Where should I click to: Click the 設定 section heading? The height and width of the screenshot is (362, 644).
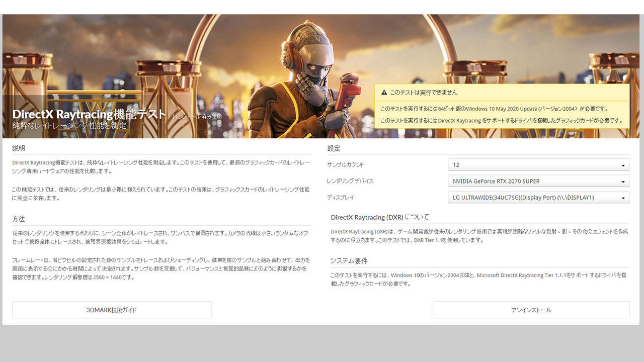[x=334, y=148]
